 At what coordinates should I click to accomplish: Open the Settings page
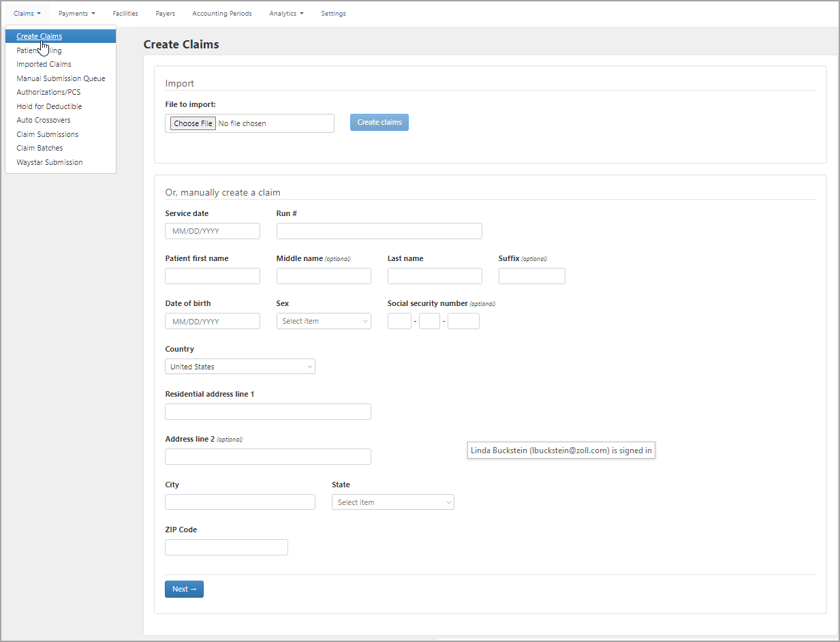tap(333, 14)
